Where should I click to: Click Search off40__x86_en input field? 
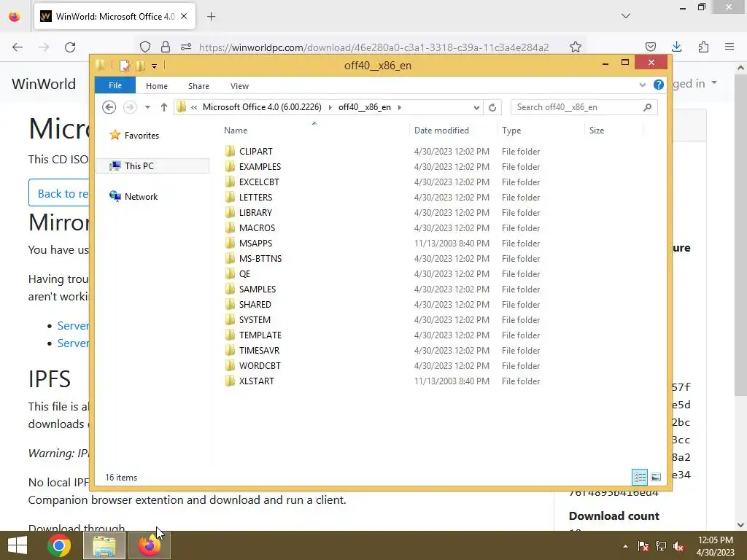pos(578,107)
